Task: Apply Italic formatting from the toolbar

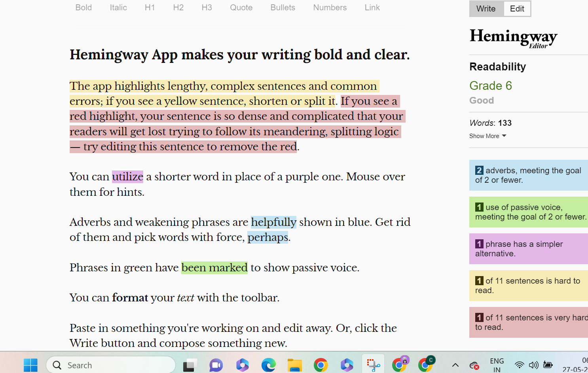Action: click(118, 8)
